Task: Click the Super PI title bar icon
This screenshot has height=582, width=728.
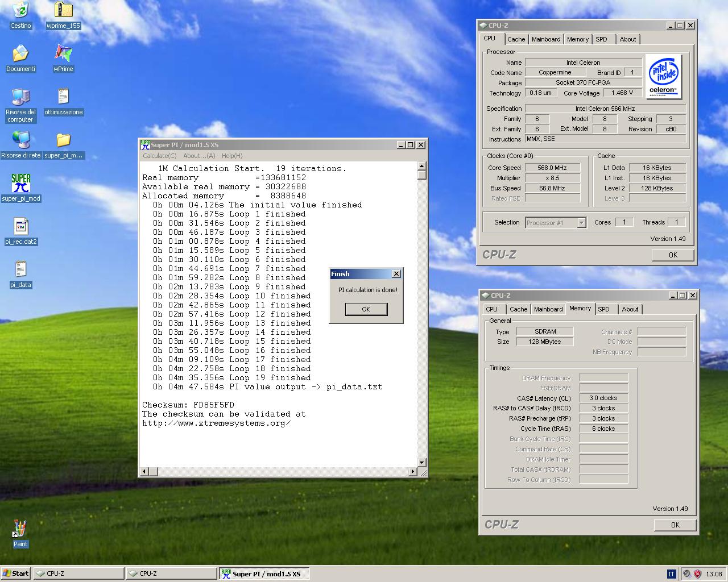Action: click(x=145, y=145)
